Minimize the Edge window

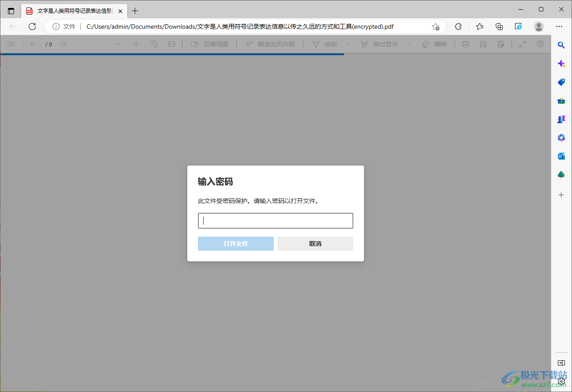(521, 9)
